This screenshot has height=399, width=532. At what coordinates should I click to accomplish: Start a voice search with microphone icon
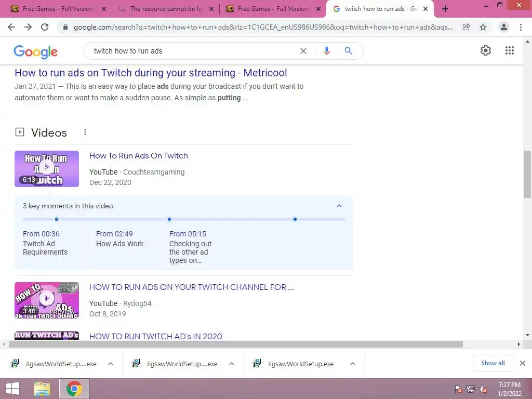326,51
